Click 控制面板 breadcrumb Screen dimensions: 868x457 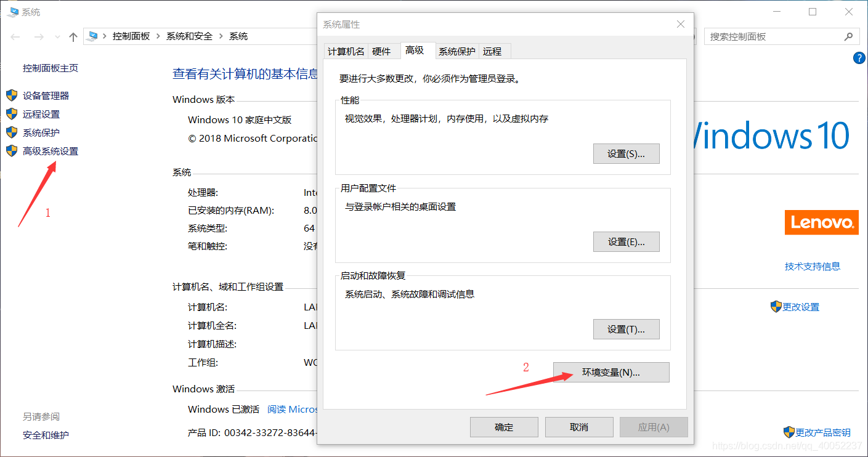131,36
